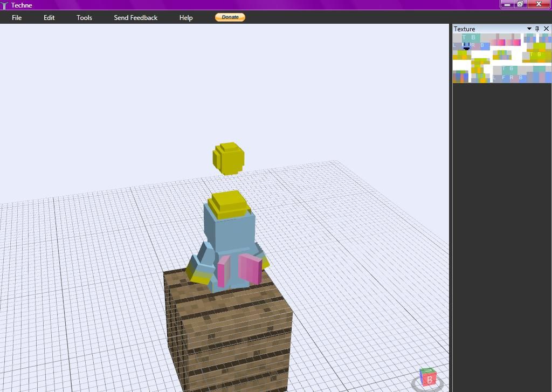The image size is (552, 392).
Task: Open the File menu
Action: [x=17, y=18]
